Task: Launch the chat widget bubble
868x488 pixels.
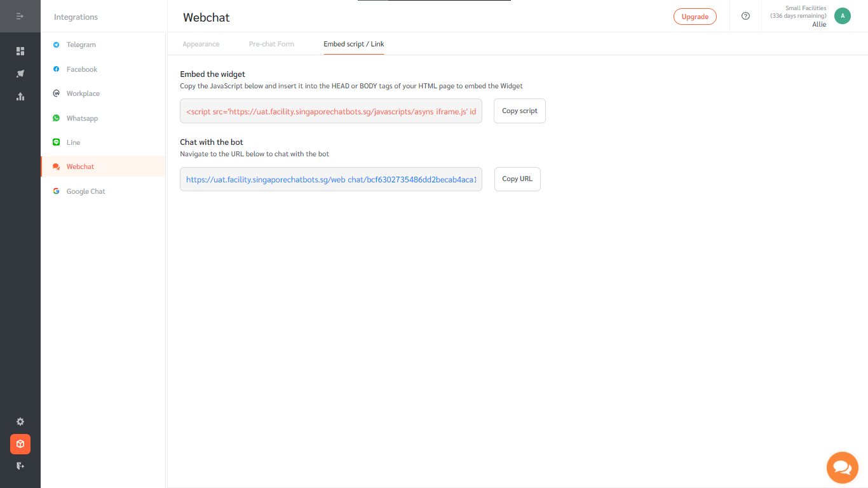Action: (x=842, y=467)
